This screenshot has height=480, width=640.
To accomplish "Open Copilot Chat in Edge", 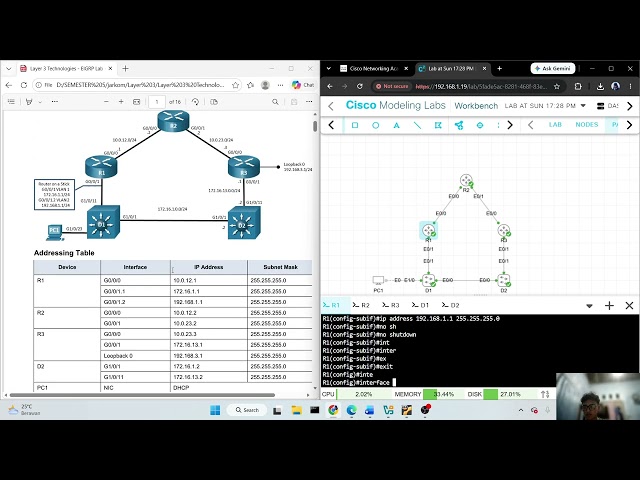I will pyautogui.click(x=303, y=85).
